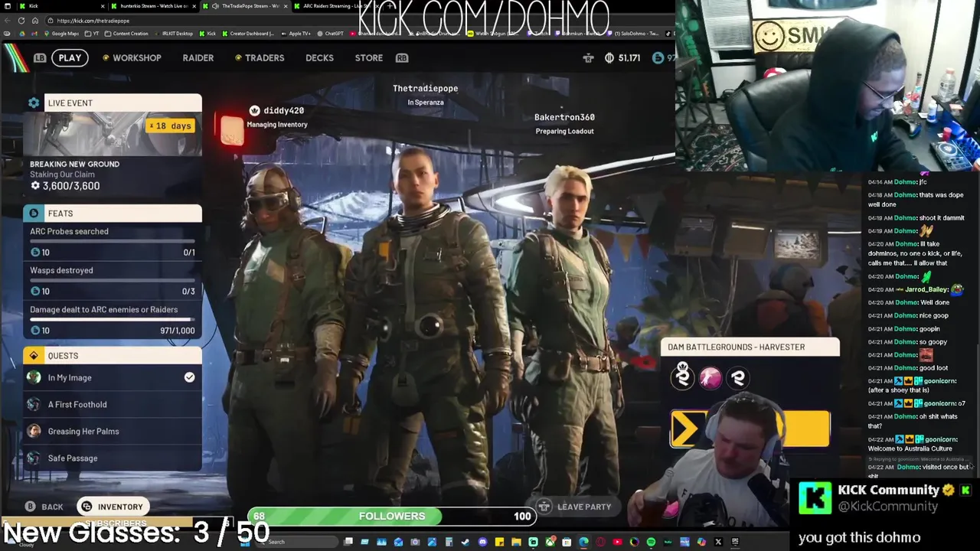Click the Safe Passage quest avatar
Screen dimensions: 980x551
click(x=34, y=458)
